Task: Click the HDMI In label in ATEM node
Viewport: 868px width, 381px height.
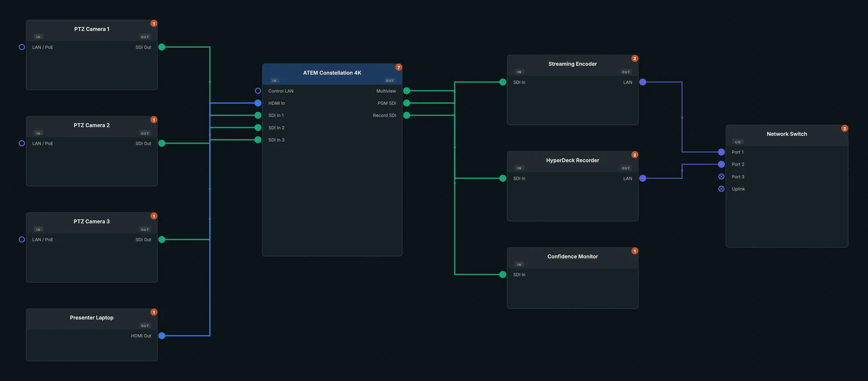Action: pos(277,103)
